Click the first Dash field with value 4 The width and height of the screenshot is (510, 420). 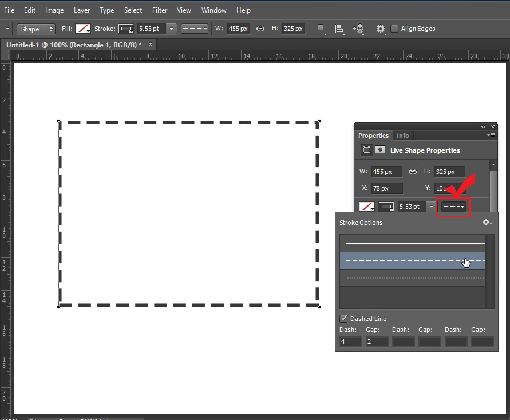coord(351,342)
